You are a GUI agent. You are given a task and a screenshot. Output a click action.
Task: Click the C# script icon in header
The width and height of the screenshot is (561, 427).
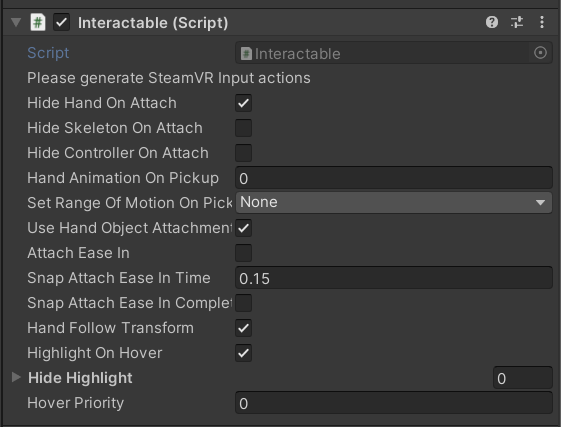tap(38, 22)
